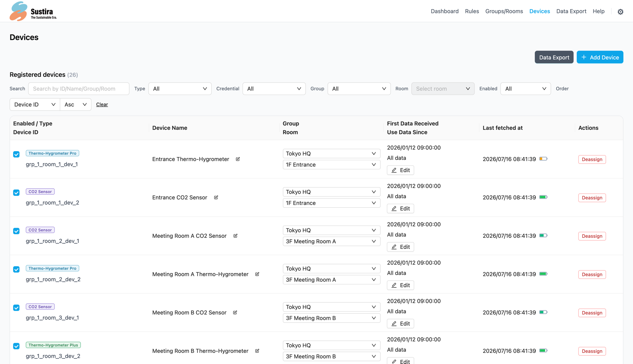Screen dimensions: 633x364
Task: Click the Sustira logo
Action: click(33, 11)
